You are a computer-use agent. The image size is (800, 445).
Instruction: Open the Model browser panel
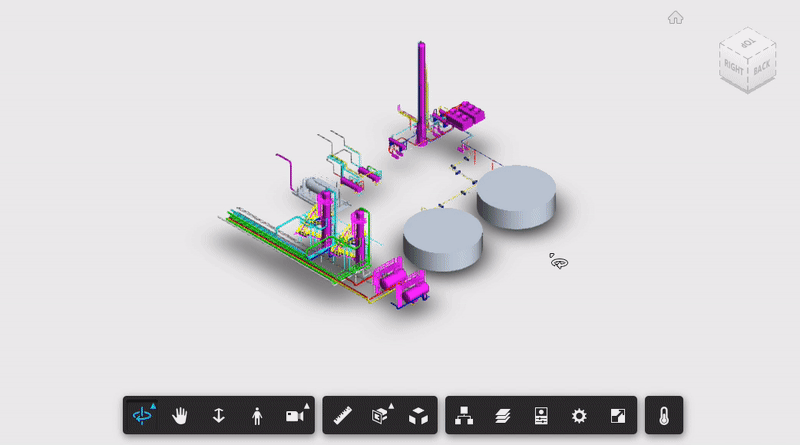464,416
